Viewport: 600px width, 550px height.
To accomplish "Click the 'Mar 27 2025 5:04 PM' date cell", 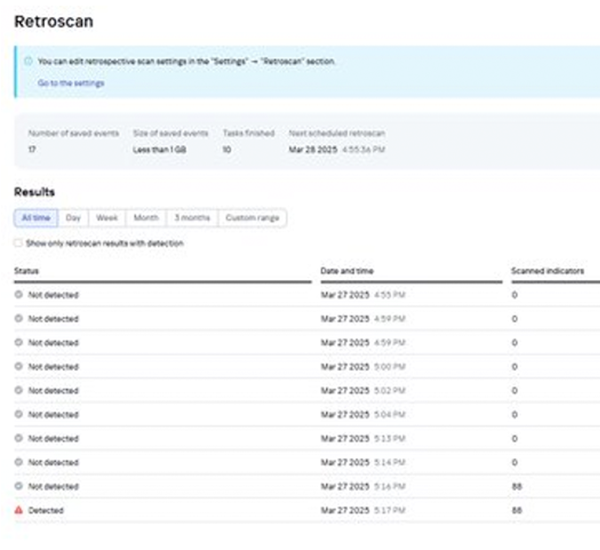I will (x=363, y=415).
